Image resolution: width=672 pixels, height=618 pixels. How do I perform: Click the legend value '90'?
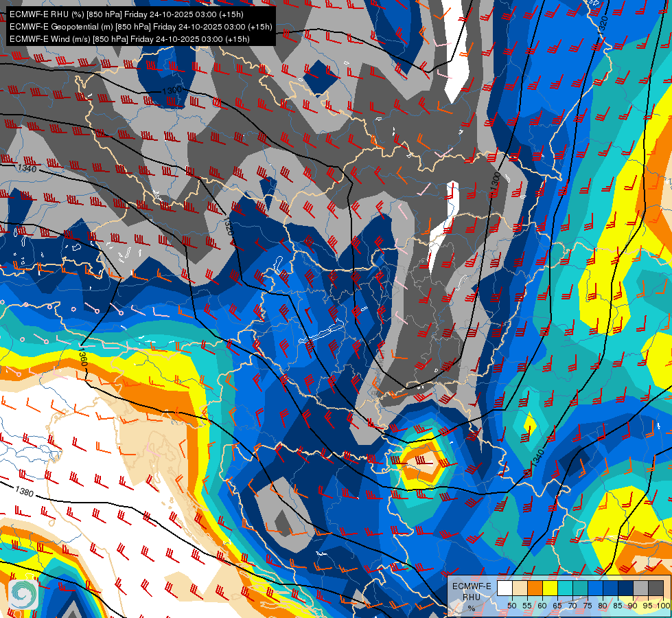tap(633, 606)
